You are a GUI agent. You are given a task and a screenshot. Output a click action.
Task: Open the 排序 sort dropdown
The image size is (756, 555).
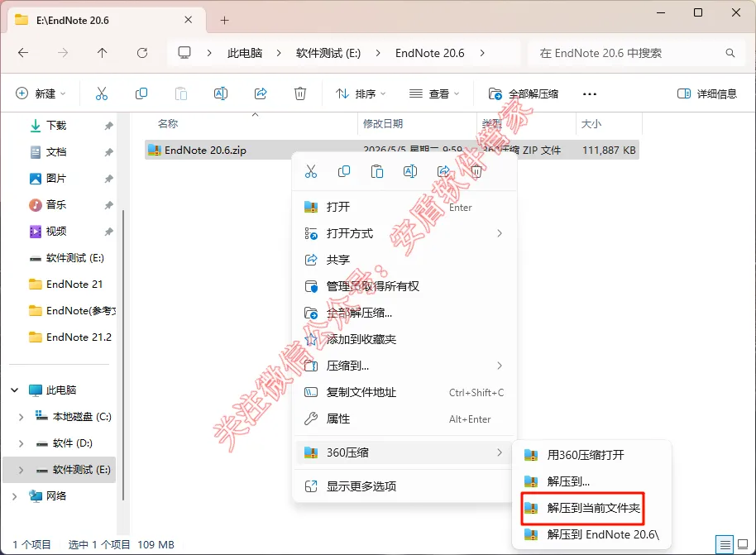click(361, 93)
